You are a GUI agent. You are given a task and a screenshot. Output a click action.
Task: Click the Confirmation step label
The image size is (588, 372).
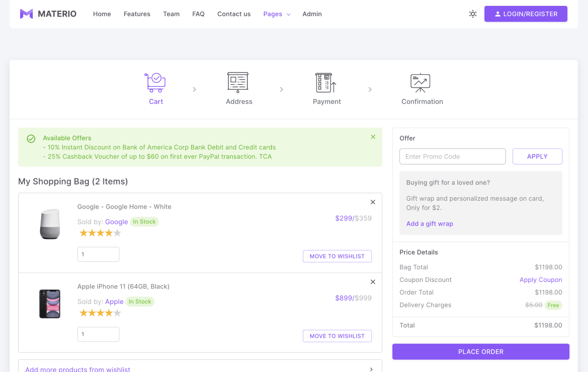pyautogui.click(x=422, y=102)
